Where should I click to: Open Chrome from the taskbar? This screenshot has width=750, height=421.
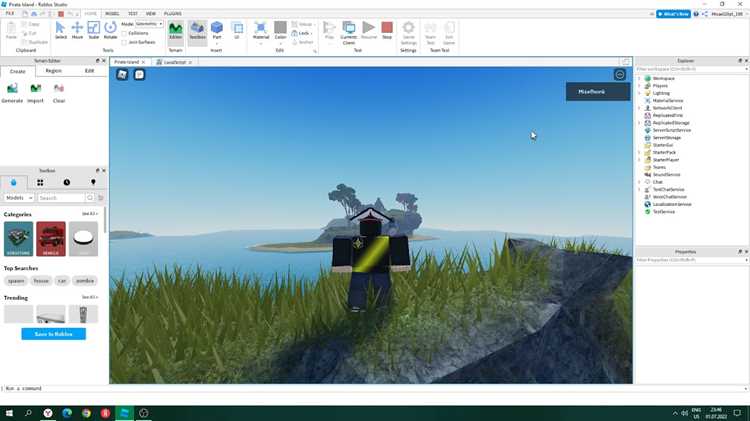tap(86, 412)
